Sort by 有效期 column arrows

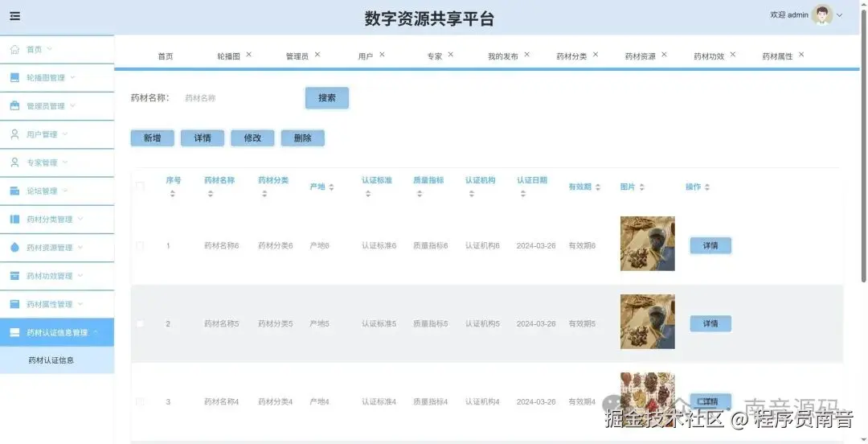coord(598,187)
